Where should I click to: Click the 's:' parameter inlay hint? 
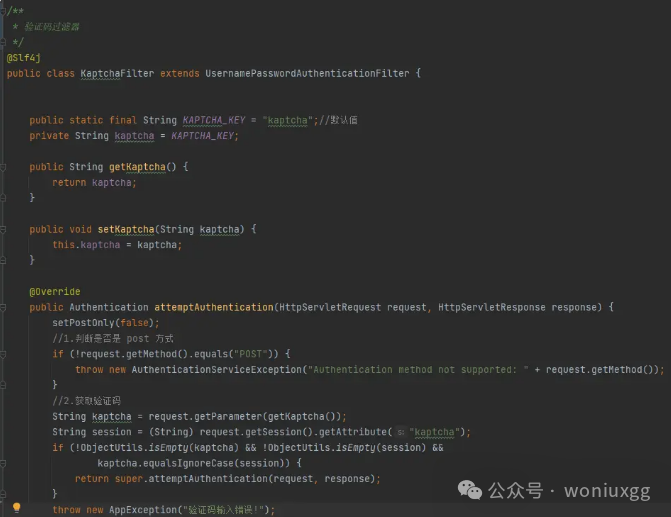point(401,432)
